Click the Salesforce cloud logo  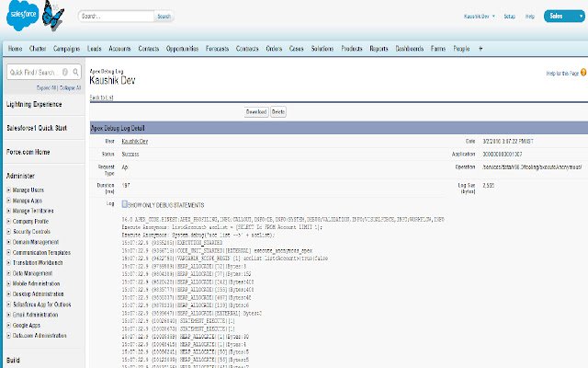coord(22,15)
